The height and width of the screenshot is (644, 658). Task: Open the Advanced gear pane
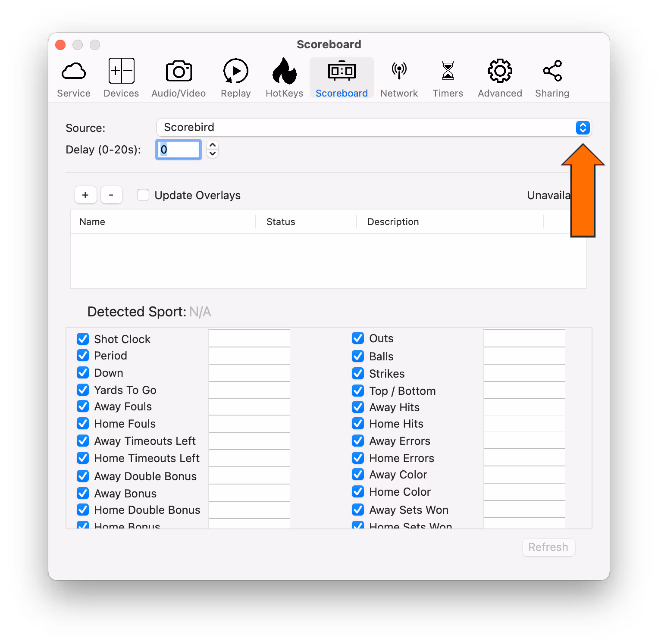[x=500, y=78]
